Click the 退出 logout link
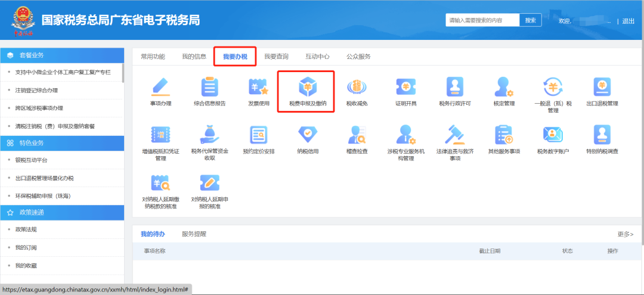The image size is (644, 295). point(628,21)
